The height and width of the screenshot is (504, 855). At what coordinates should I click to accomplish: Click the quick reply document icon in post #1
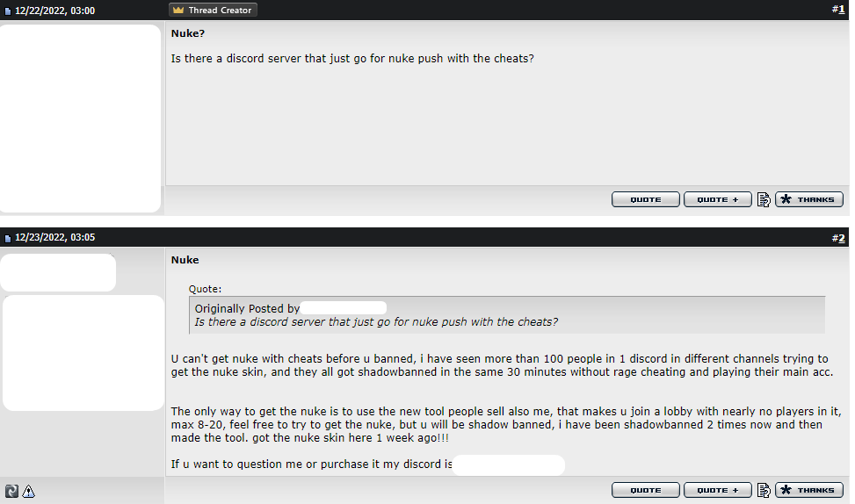tap(764, 199)
